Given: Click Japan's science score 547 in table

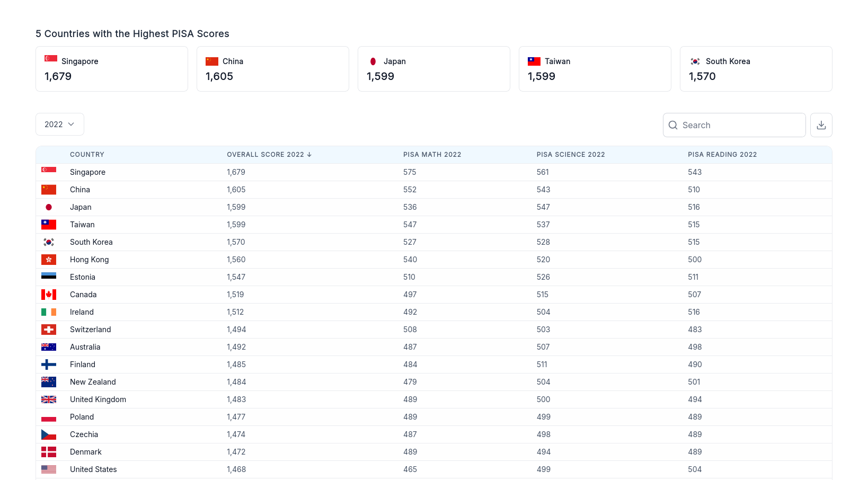Looking at the screenshot, I should (x=543, y=207).
